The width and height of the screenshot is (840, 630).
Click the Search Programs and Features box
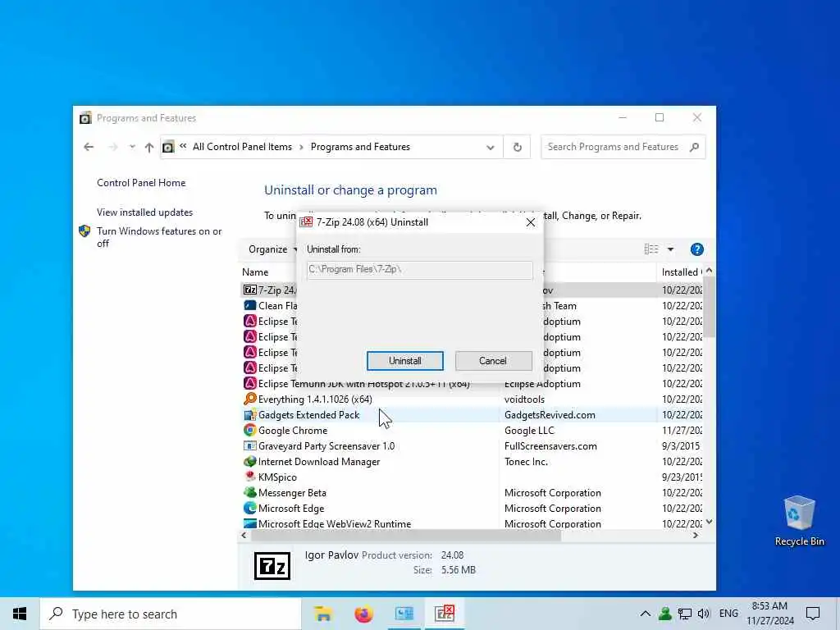coord(615,147)
